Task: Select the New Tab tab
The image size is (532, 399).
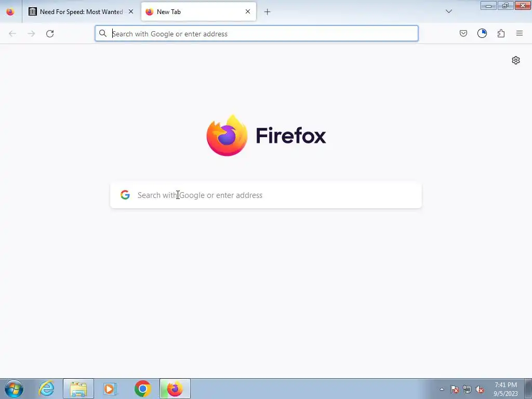Action: point(198,12)
